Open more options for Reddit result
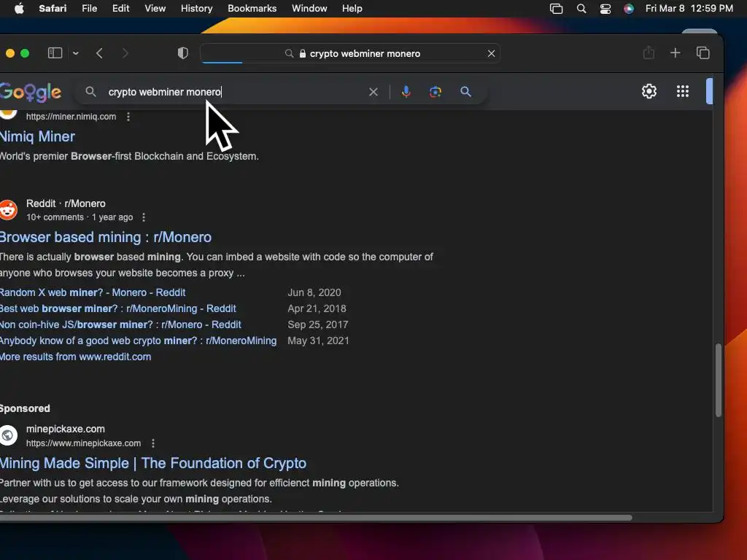The width and height of the screenshot is (747, 560). click(144, 217)
